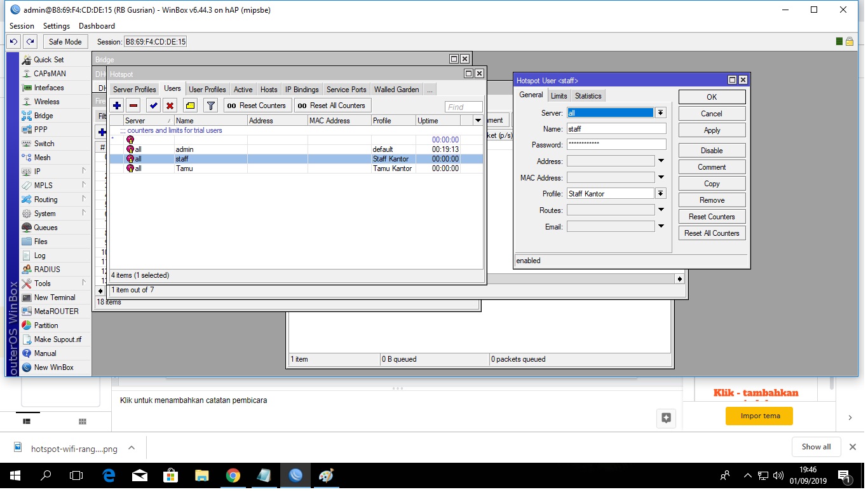Screen dimensions: 868x492
Task: Click Disable button in Hotspot User dialog
Action: 712,151
